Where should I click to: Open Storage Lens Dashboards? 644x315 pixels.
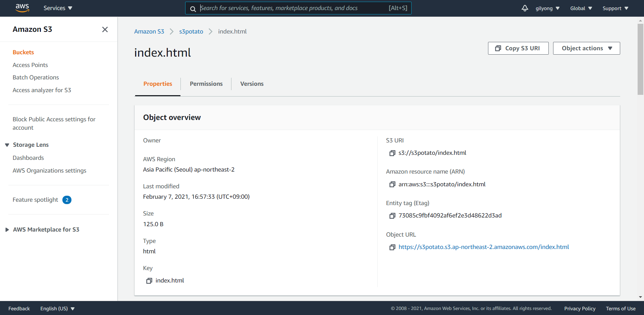[x=28, y=158]
